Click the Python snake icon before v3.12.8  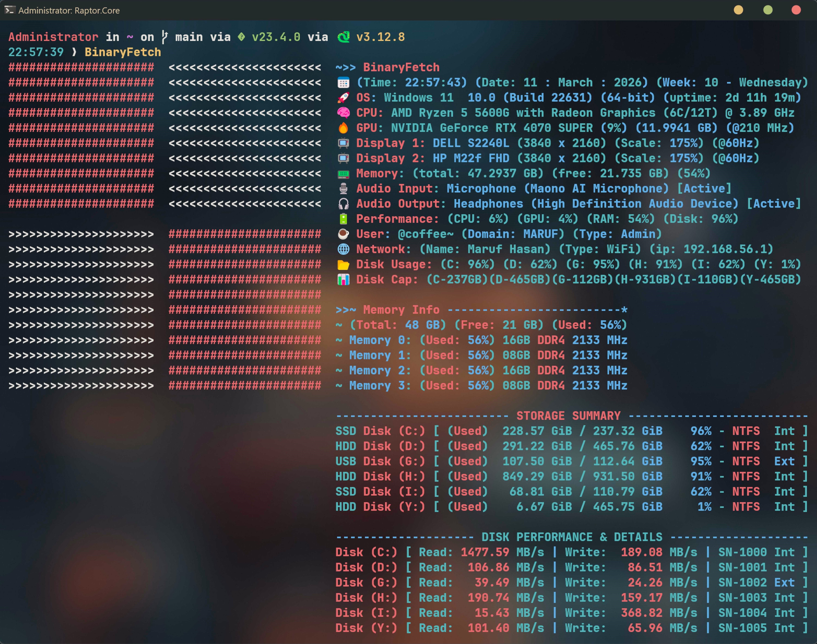point(344,37)
